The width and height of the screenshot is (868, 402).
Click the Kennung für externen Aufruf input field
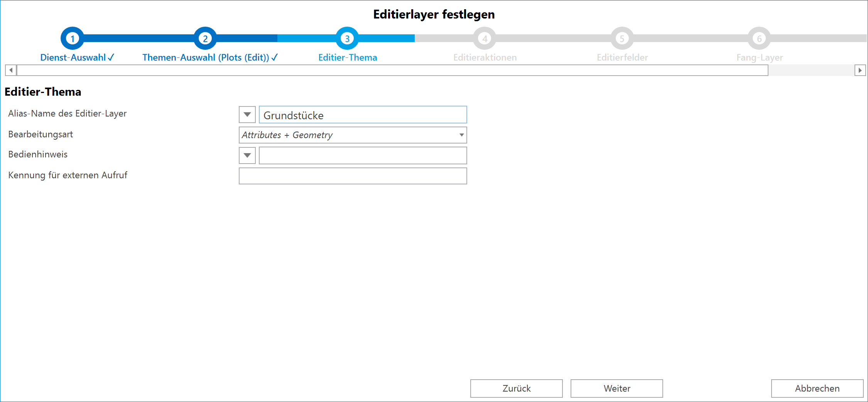pos(352,176)
